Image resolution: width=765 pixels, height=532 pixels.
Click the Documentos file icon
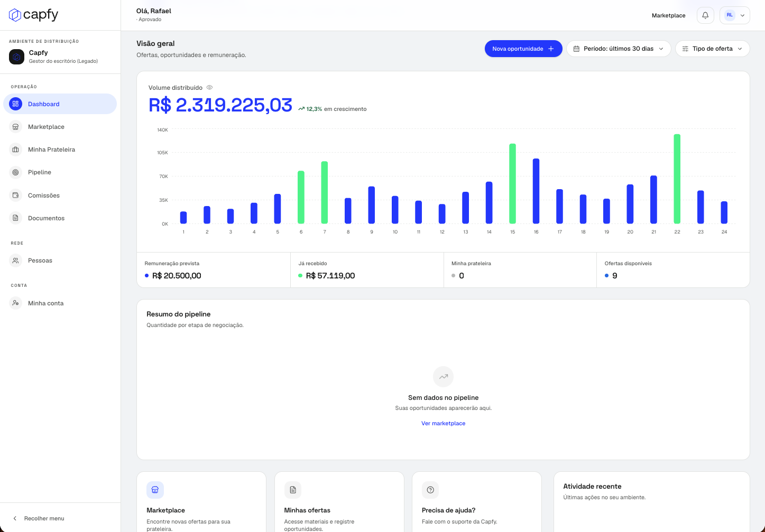pos(15,218)
